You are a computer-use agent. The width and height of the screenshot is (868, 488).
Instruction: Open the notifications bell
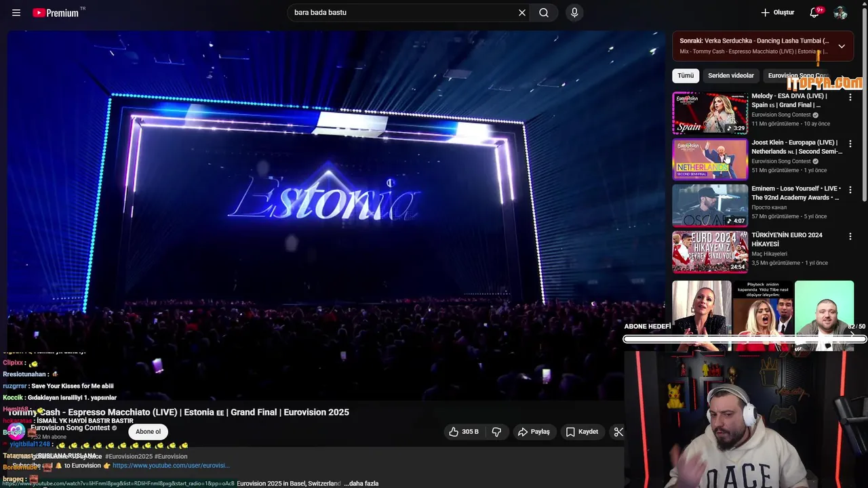(x=815, y=13)
